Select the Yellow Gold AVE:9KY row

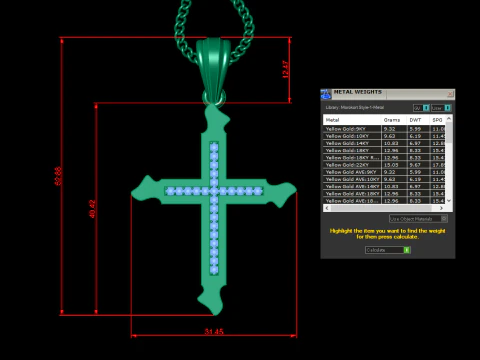[384, 172]
